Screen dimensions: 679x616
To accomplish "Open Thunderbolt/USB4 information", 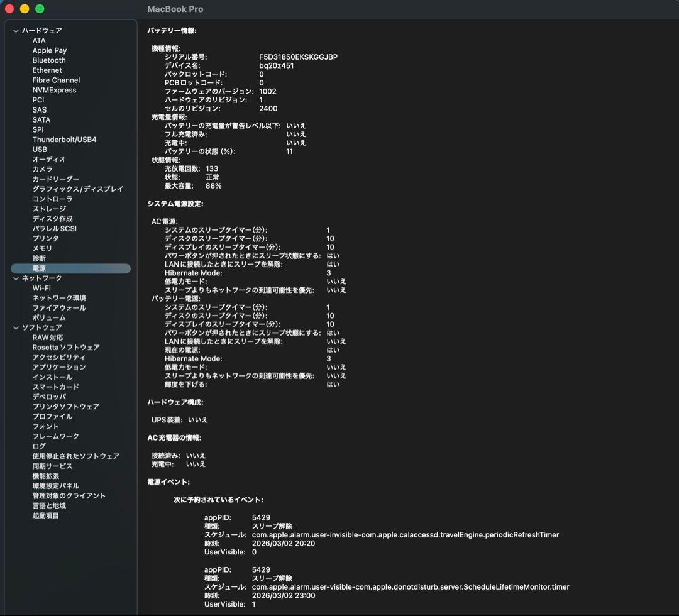I will coord(65,140).
